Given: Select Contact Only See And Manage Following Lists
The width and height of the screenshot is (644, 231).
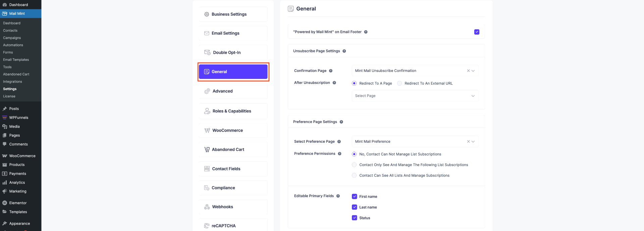Looking at the screenshot, I should tap(354, 165).
